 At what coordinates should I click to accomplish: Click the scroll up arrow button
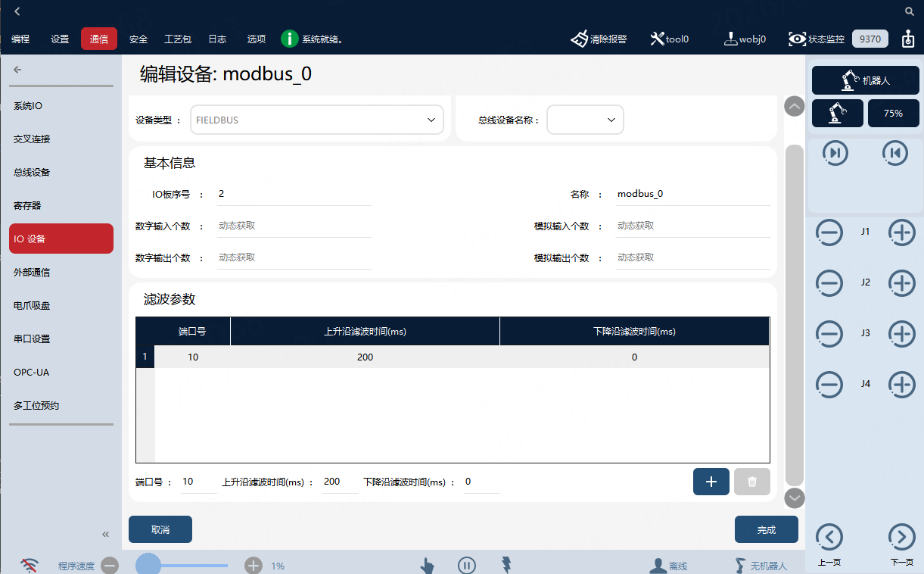coord(795,106)
